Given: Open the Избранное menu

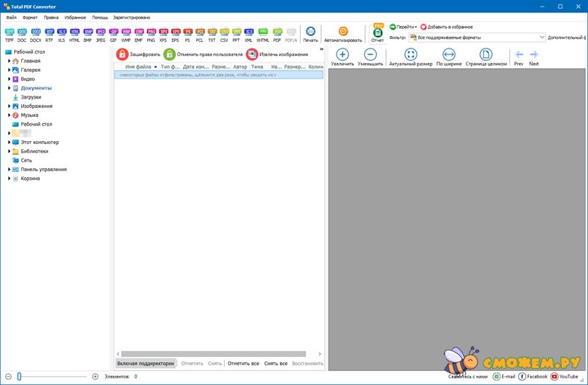Looking at the screenshot, I should coord(74,17).
